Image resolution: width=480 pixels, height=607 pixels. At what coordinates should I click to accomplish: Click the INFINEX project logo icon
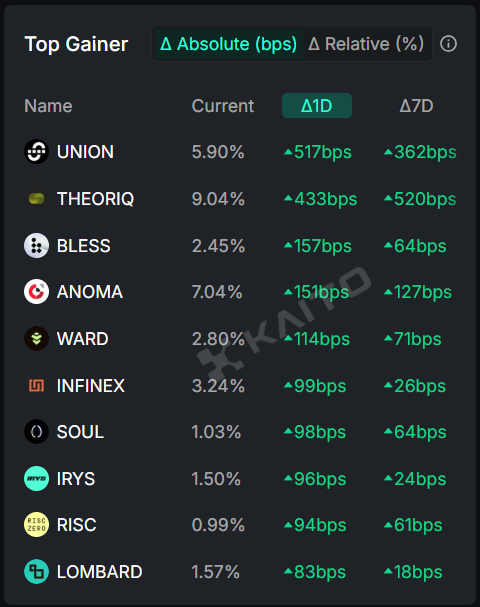[36, 386]
